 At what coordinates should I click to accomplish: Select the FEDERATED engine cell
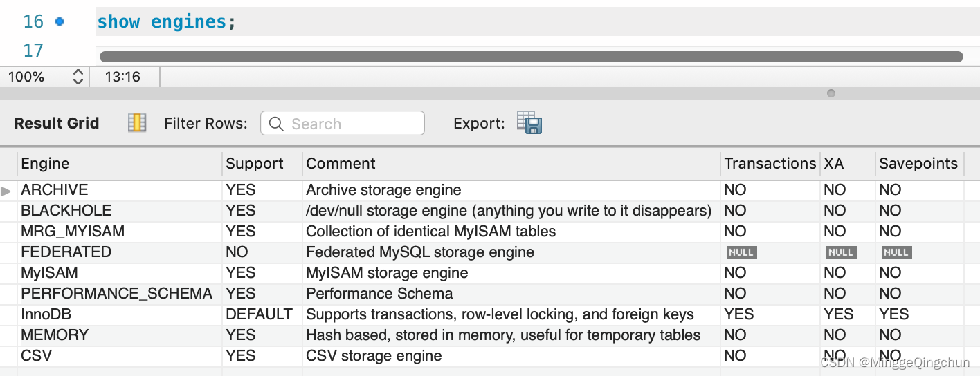click(x=66, y=252)
